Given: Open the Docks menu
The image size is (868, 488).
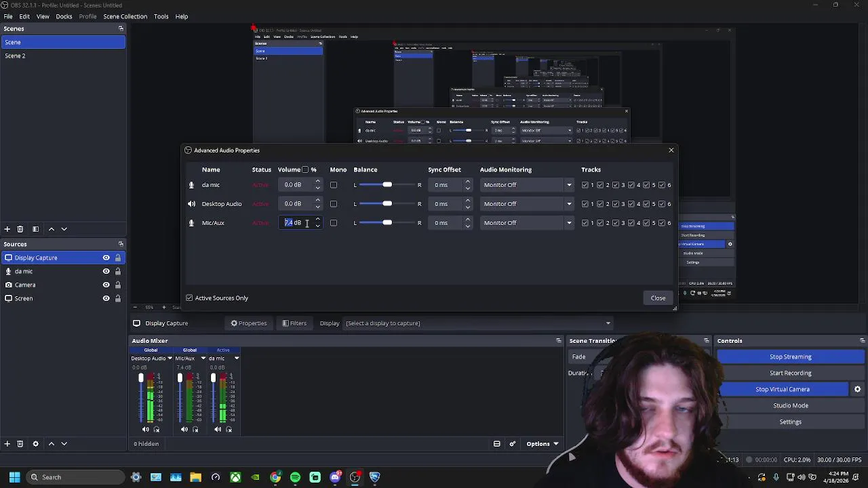Looking at the screenshot, I should click(x=64, y=16).
